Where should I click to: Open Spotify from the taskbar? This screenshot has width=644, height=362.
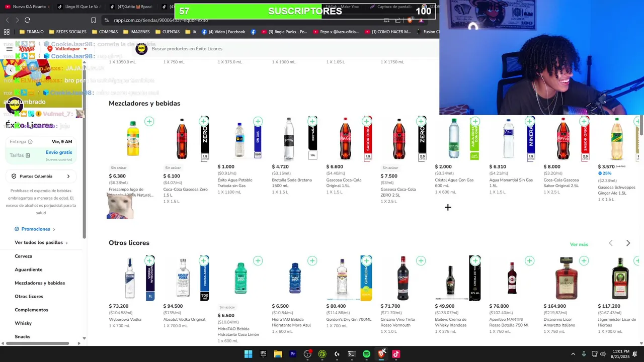click(366, 354)
